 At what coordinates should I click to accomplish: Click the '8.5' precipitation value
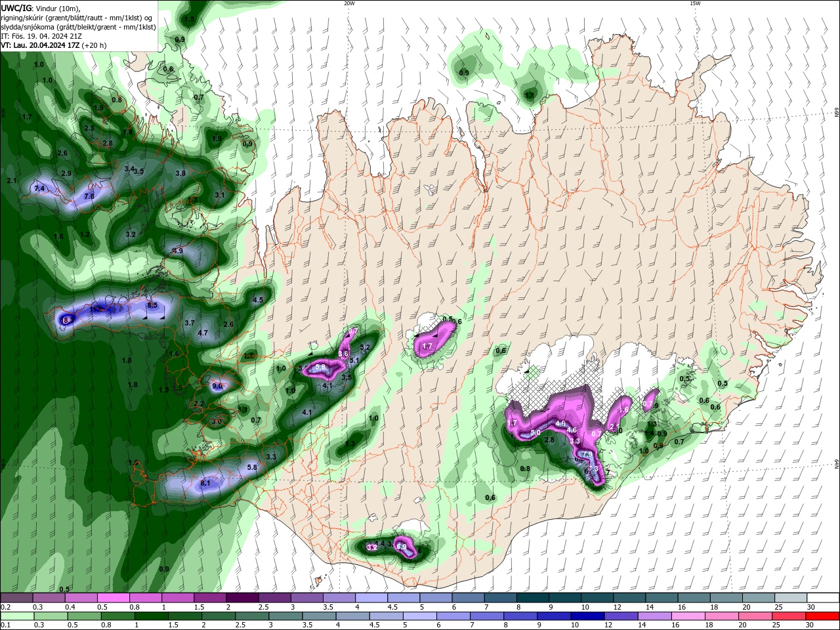point(152,305)
